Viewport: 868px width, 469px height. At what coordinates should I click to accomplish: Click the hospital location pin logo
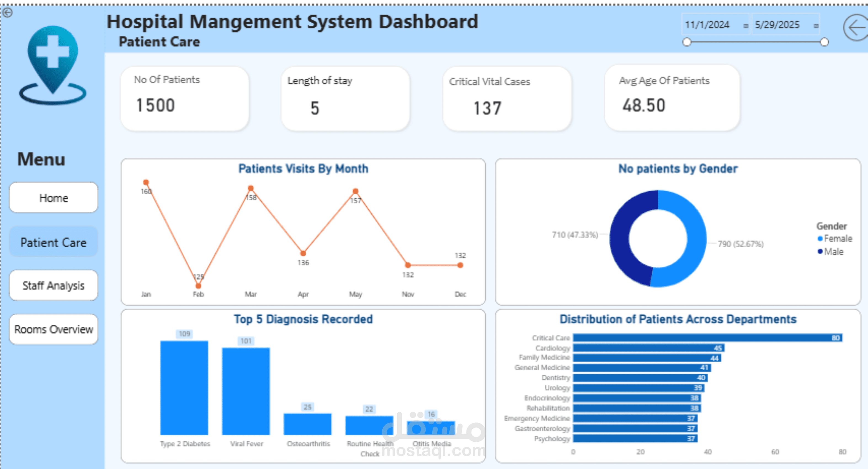coord(53,65)
